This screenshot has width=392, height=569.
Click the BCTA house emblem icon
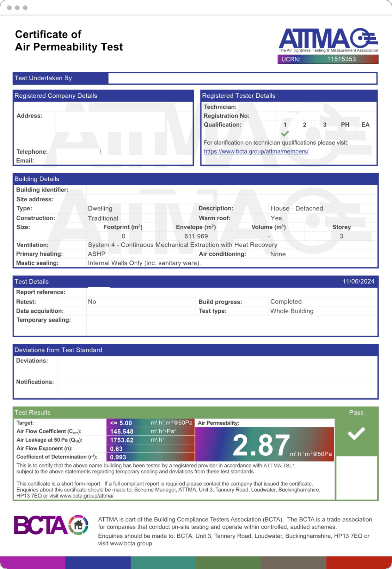[78, 525]
